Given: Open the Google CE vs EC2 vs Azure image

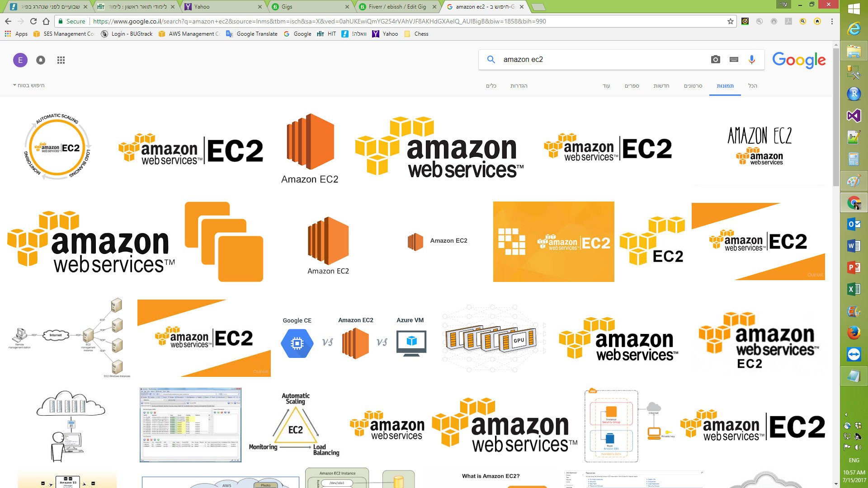Looking at the screenshot, I should [x=353, y=338].
